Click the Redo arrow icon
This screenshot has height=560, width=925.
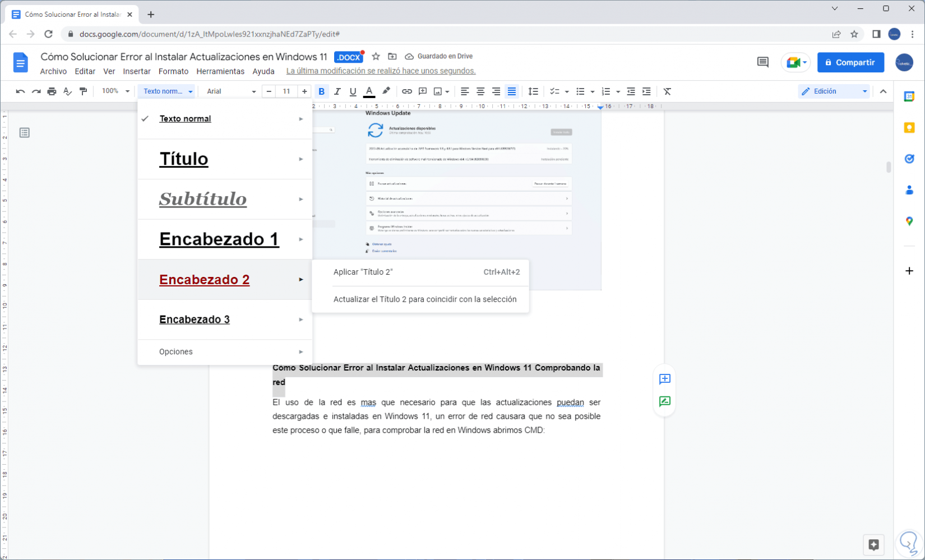(36, 91)
